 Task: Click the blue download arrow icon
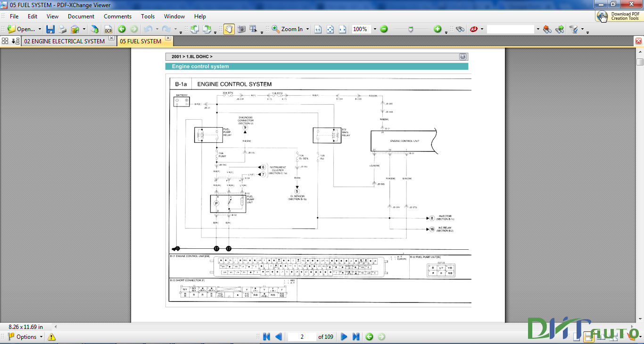[x=95, y=29]
